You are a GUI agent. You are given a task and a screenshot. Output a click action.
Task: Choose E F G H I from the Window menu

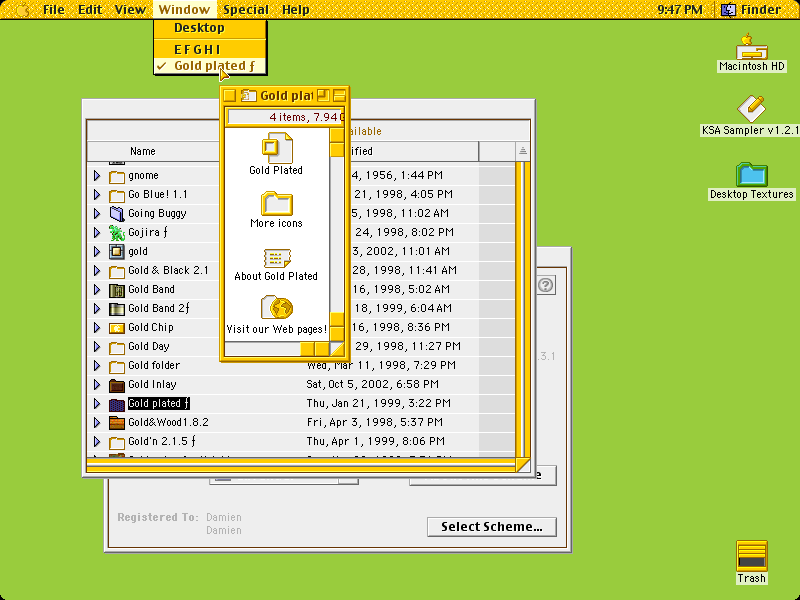pyautogui.click(x=210, y=49)
